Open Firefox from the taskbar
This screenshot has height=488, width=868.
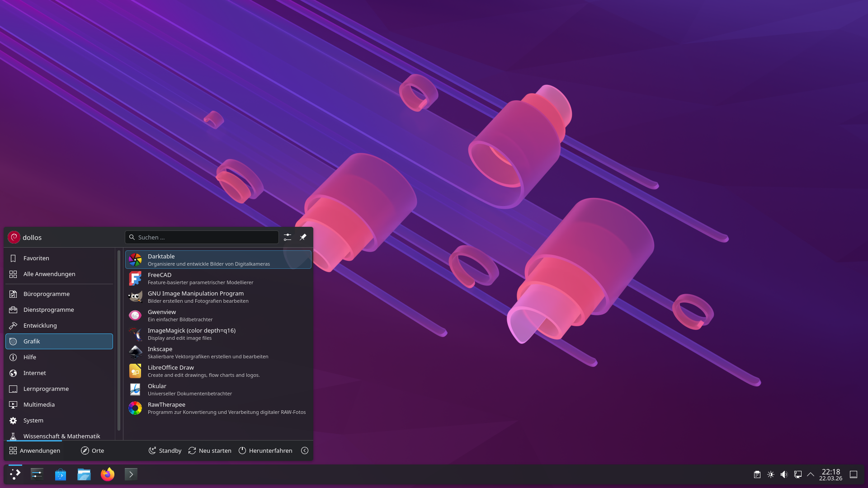pyautogui.click(x=108, y=474)
